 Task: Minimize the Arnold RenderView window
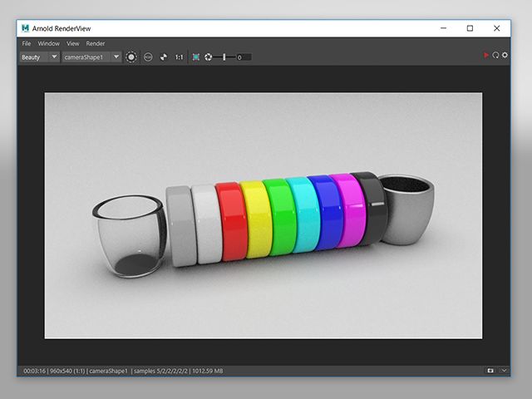tap(443, 28)
